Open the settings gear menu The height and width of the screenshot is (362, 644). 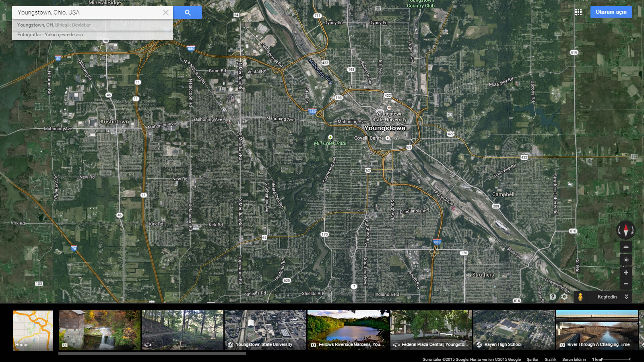click(x=565, y=297)
